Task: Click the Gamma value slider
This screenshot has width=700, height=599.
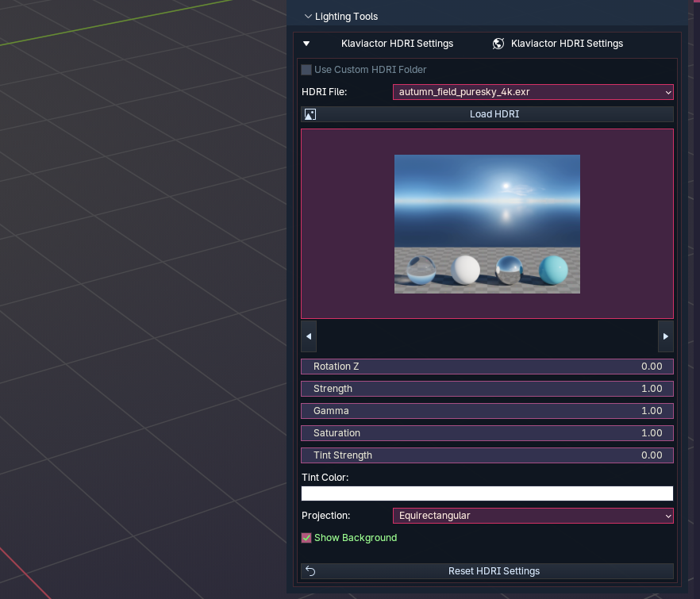Action: coord(487,411)
